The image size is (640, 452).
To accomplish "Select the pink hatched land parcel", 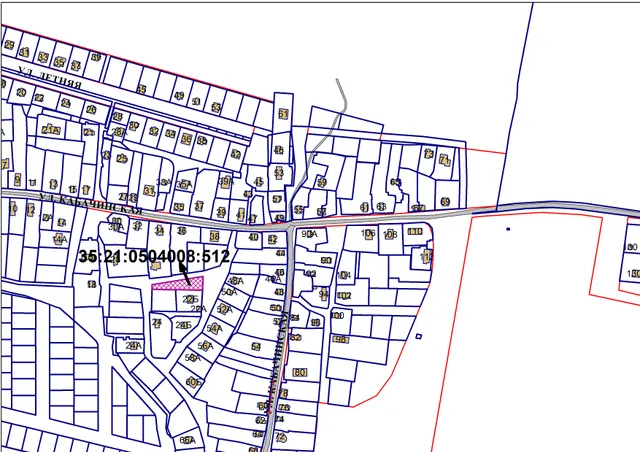I will (x=178, y=283).
